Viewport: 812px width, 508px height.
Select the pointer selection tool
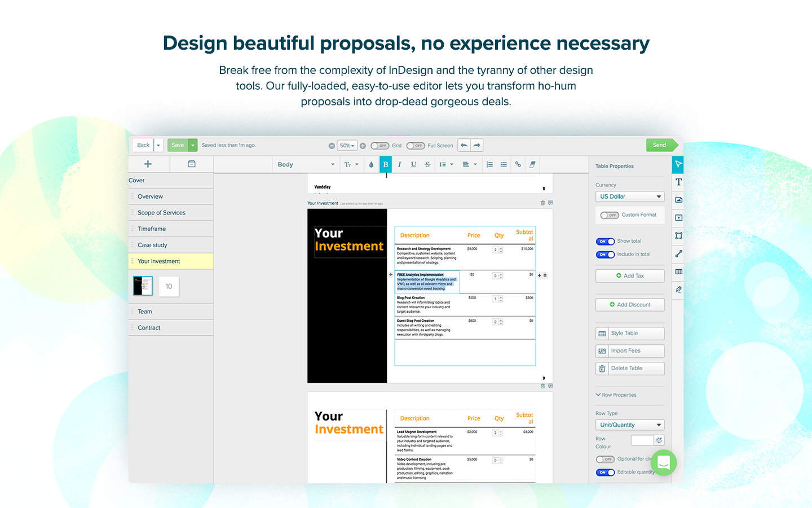coord(678,164)
